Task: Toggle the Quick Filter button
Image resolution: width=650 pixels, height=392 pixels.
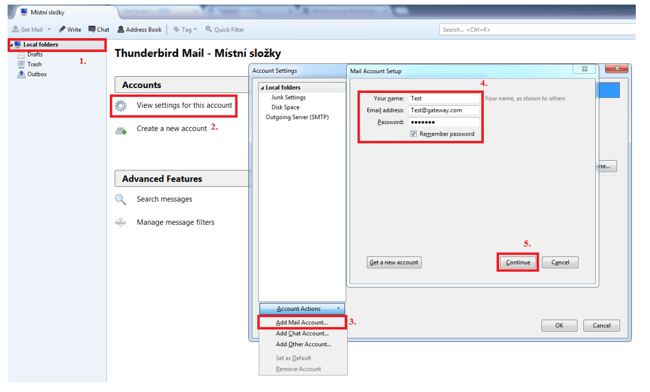Action: (x=225, y=29)
